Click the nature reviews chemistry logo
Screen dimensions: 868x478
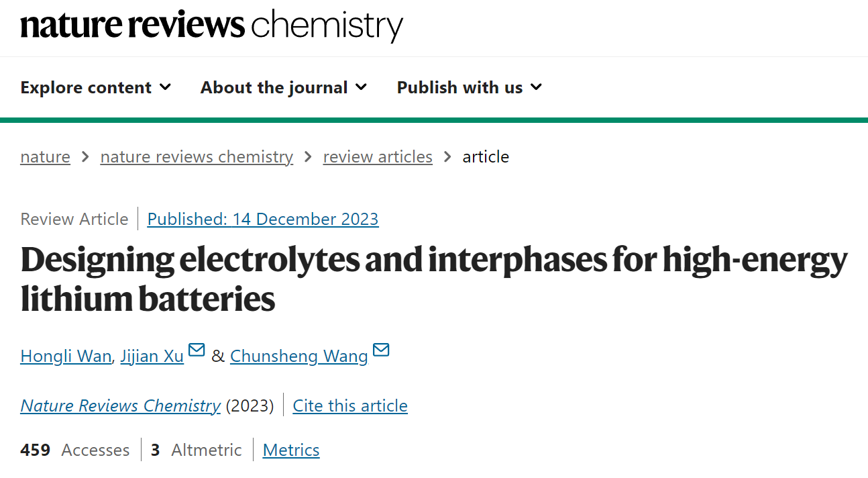point(212,26)
